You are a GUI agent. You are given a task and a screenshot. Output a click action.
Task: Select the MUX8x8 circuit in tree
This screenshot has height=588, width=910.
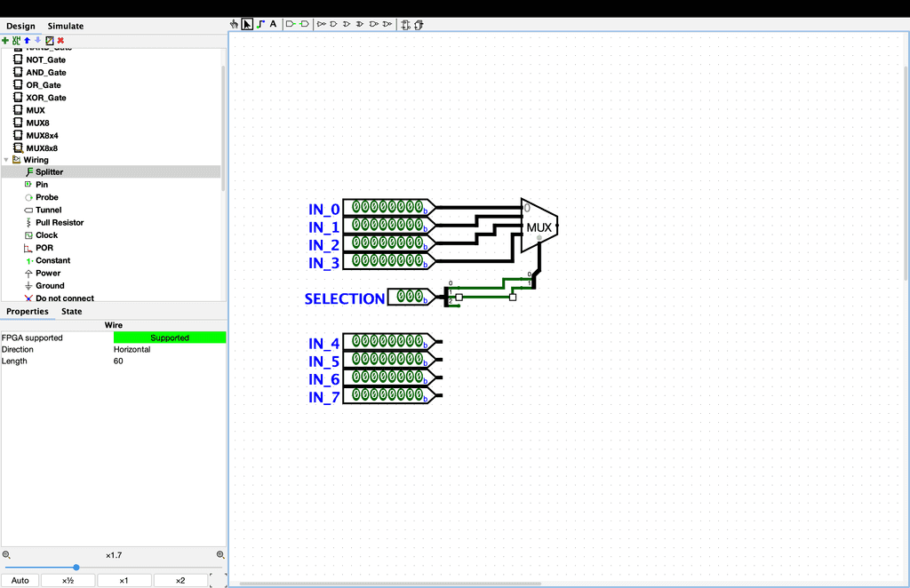click(42, 148)
